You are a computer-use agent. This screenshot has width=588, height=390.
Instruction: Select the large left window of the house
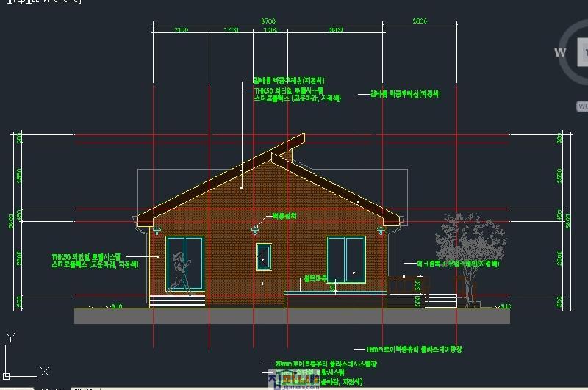[185, 262]
